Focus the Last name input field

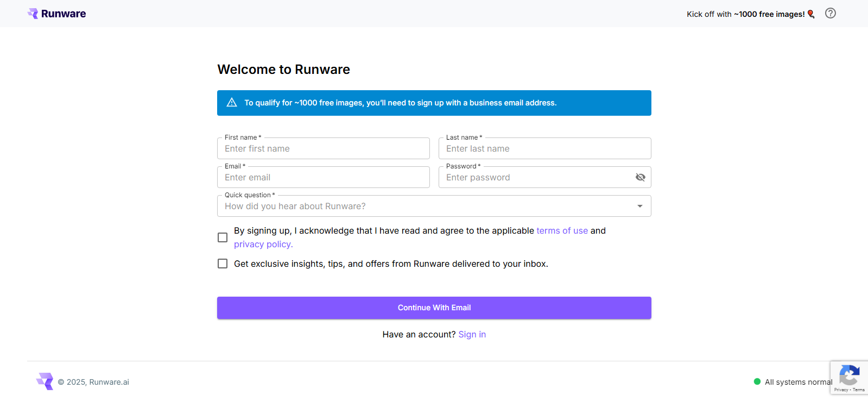(x=544, y=148)
